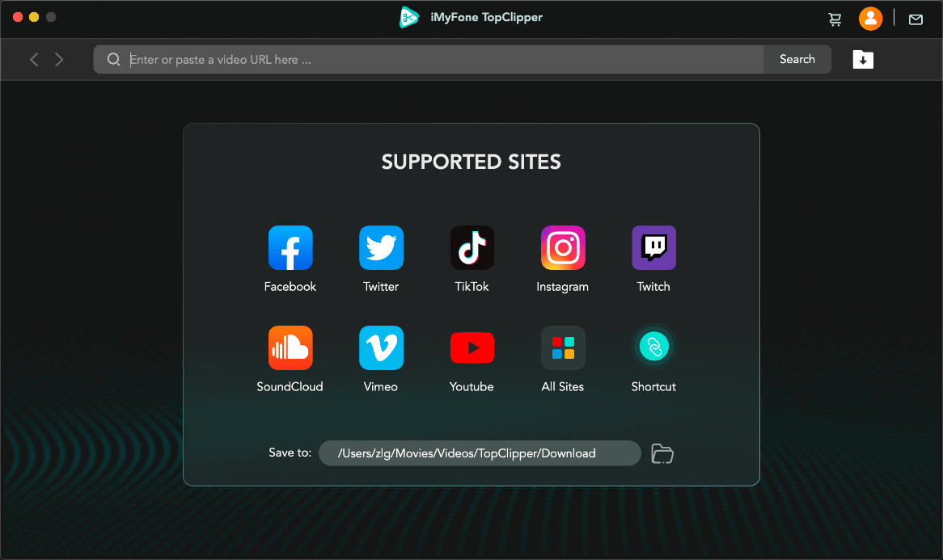Click the Save to path field
Viewport: 943px width, 560px height.
pos(480,453)
